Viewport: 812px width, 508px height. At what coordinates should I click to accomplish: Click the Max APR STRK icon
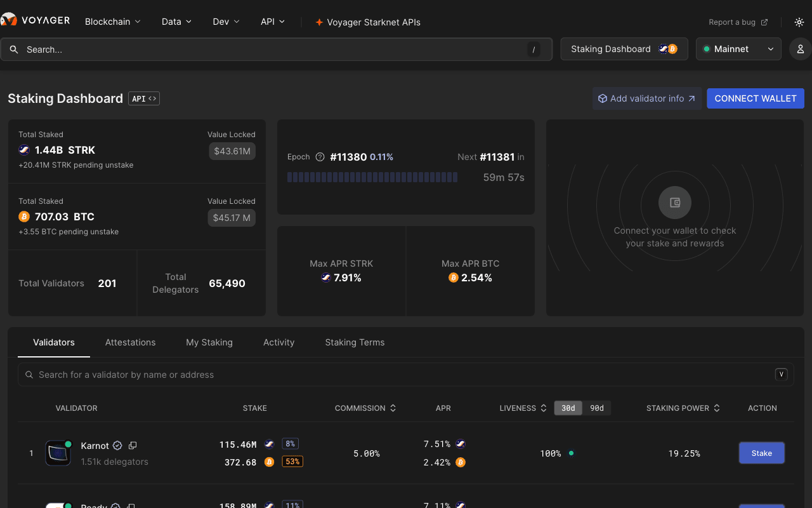pyautogui.click(x=326, y=277)
